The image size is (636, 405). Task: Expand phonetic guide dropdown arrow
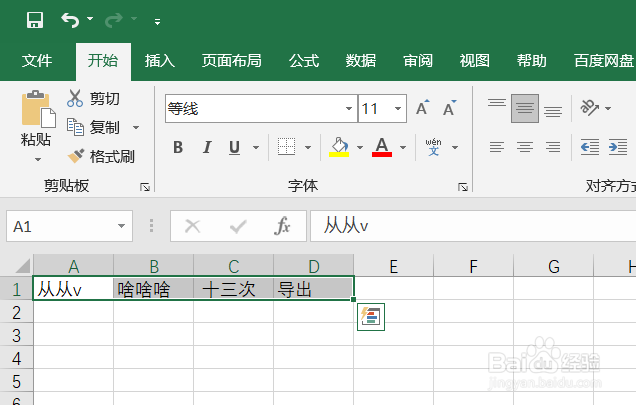point(455,147)
